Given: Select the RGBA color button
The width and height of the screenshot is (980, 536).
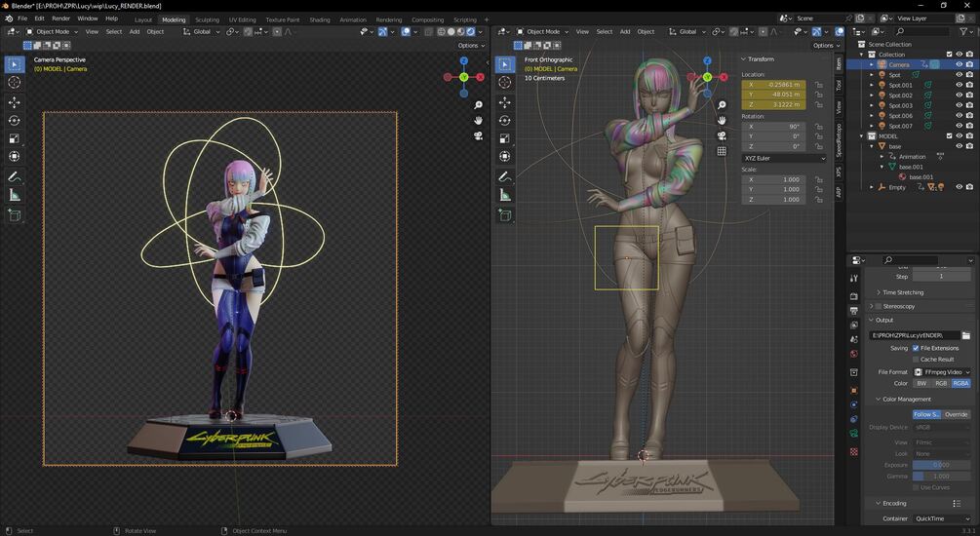Looking at the screenshot, I should pyautogui.click(x=960, y=383).
